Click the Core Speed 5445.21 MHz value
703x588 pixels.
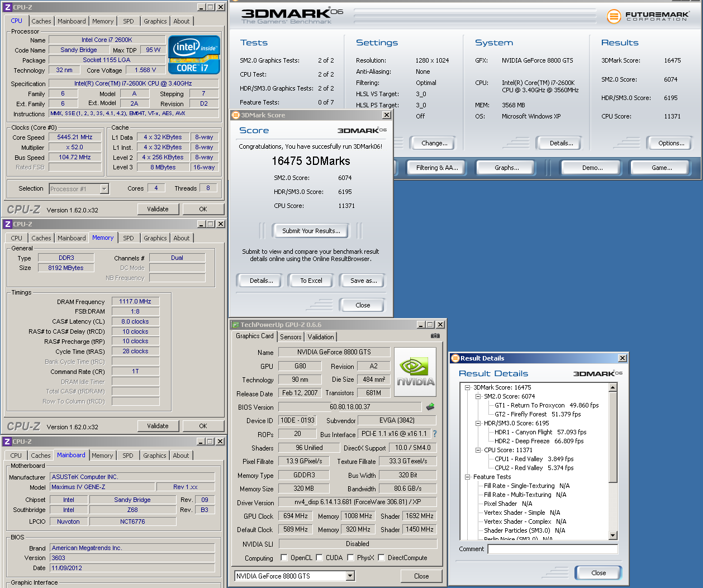75,137
